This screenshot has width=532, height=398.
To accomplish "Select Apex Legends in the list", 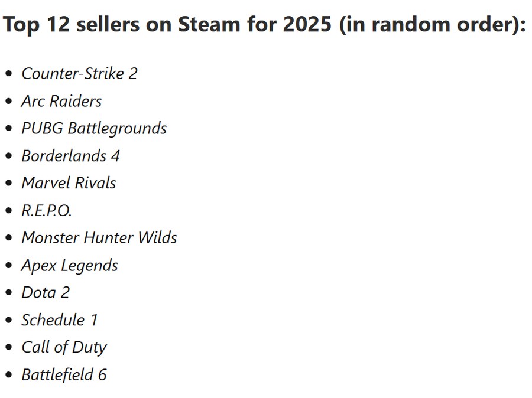I will 70,266.
